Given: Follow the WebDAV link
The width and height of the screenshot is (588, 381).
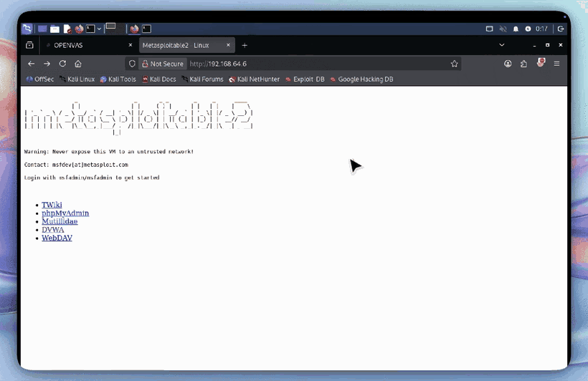Looking at the screenshot, I should click(x=57, y=238).
